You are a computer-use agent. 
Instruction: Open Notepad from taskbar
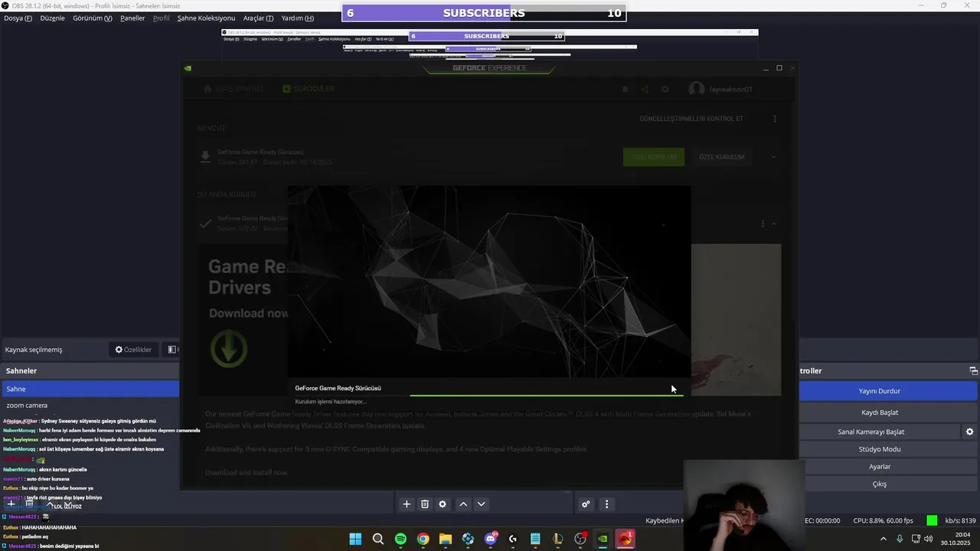point(535,539)
